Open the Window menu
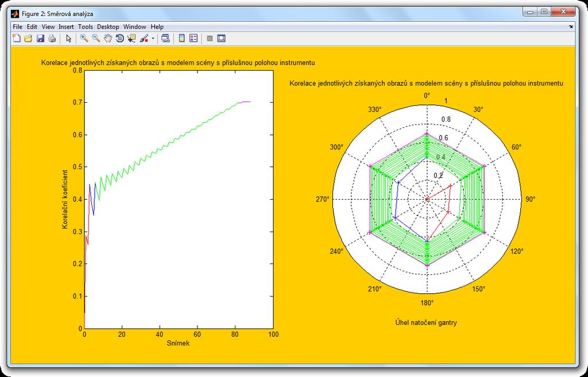 point(134,26)
